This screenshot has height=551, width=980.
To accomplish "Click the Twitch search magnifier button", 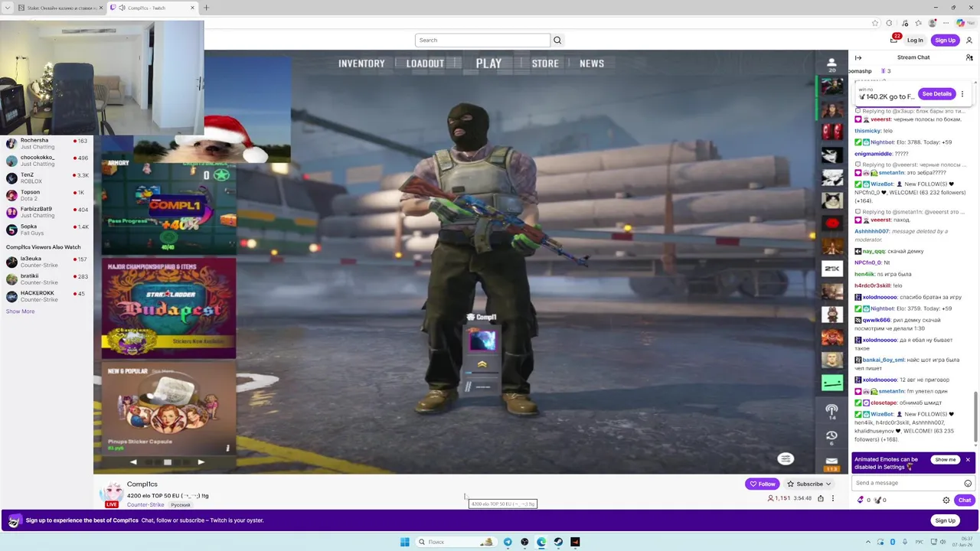I will click(x=557, y=40).
